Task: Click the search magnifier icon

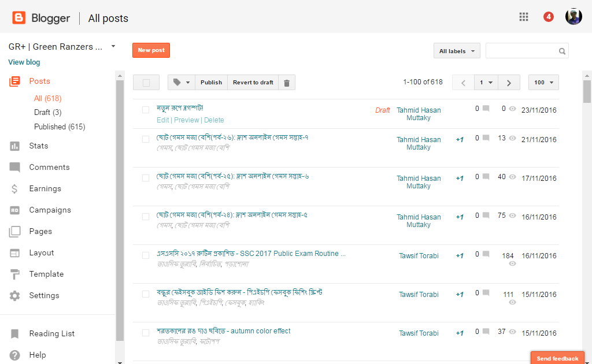Action: point(562,51)
